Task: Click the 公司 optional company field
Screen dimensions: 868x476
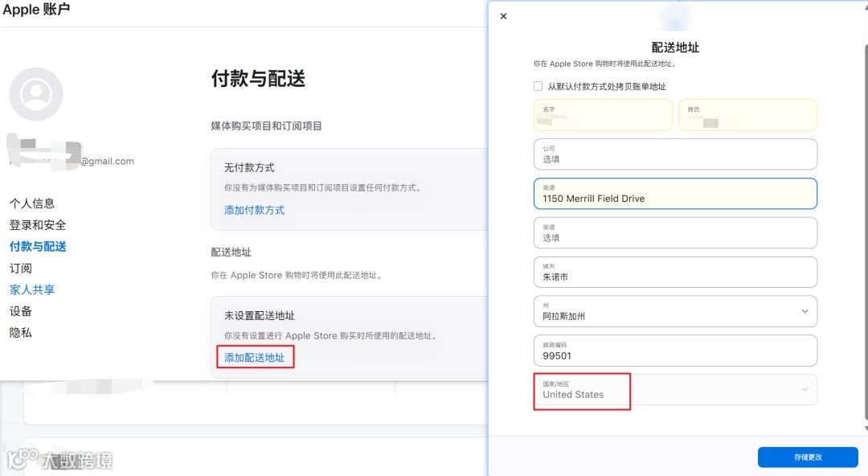Action: [x=675, y=154]
